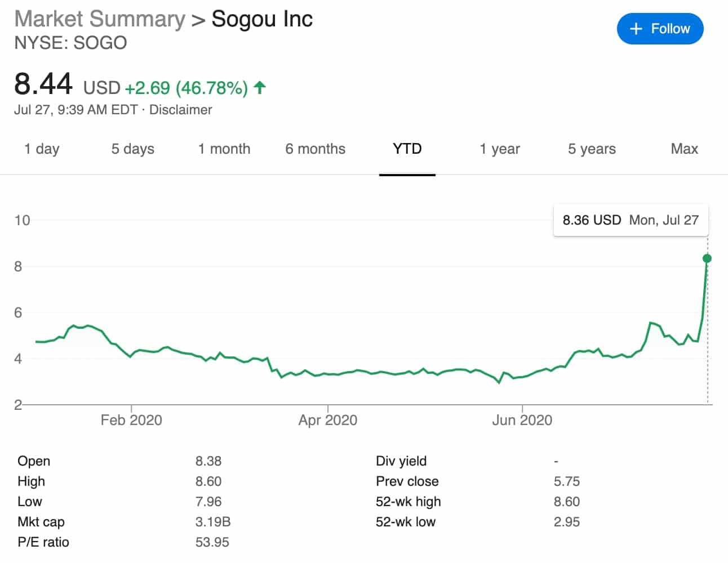Select the 5 days range tab
728x563 pixels.
point(132,149)
